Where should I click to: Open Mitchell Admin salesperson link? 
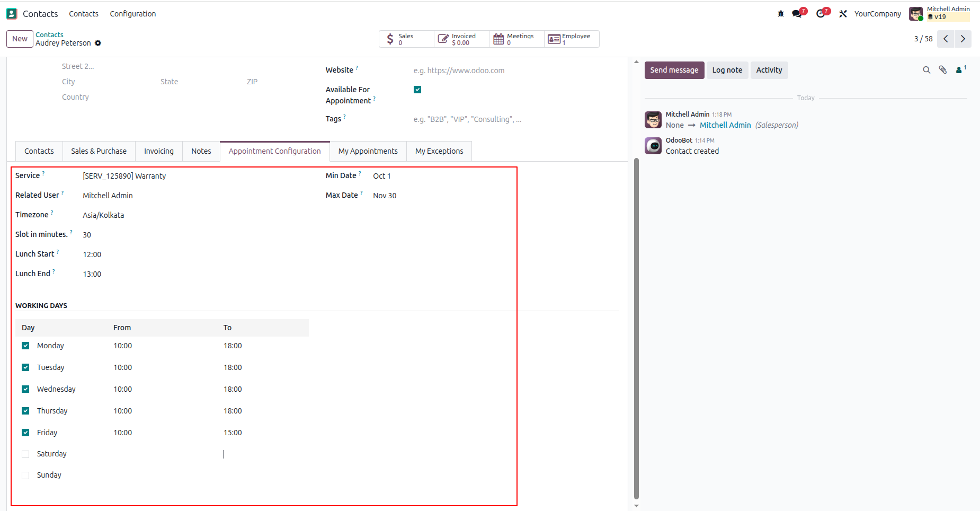click(725, 125)
